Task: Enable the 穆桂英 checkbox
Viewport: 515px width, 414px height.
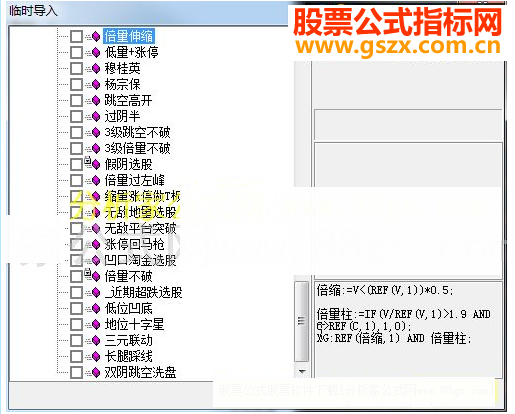Action: pos(76,68)
